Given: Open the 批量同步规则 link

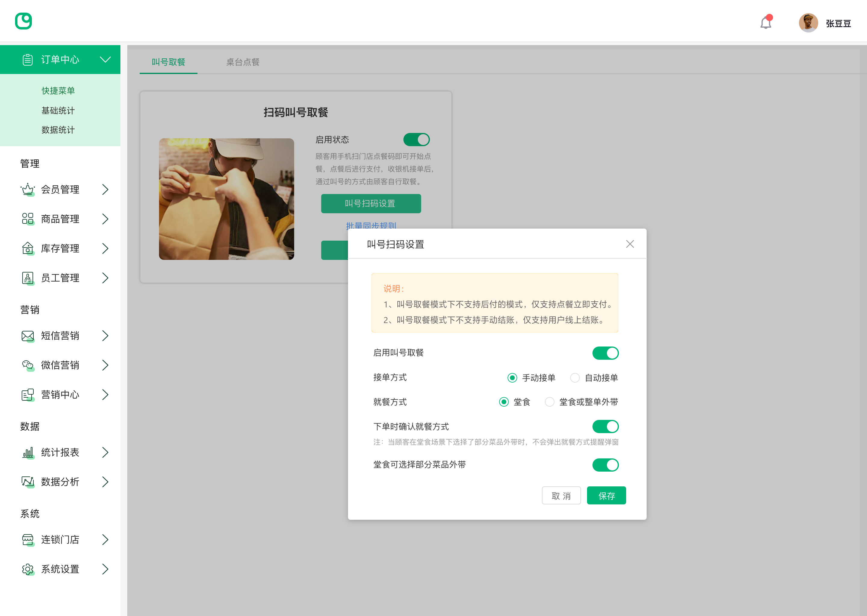Looking at the screenshot, I should (x=371, y=226).
